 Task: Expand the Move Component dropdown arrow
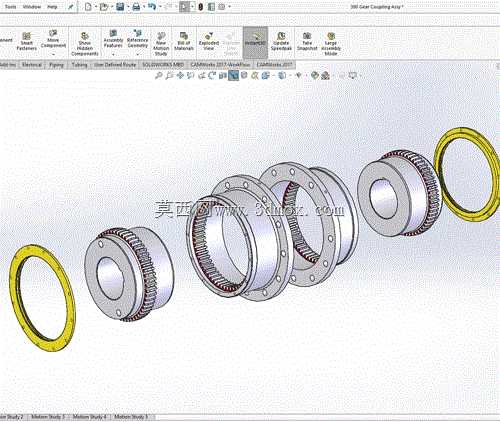coord(53,54)
